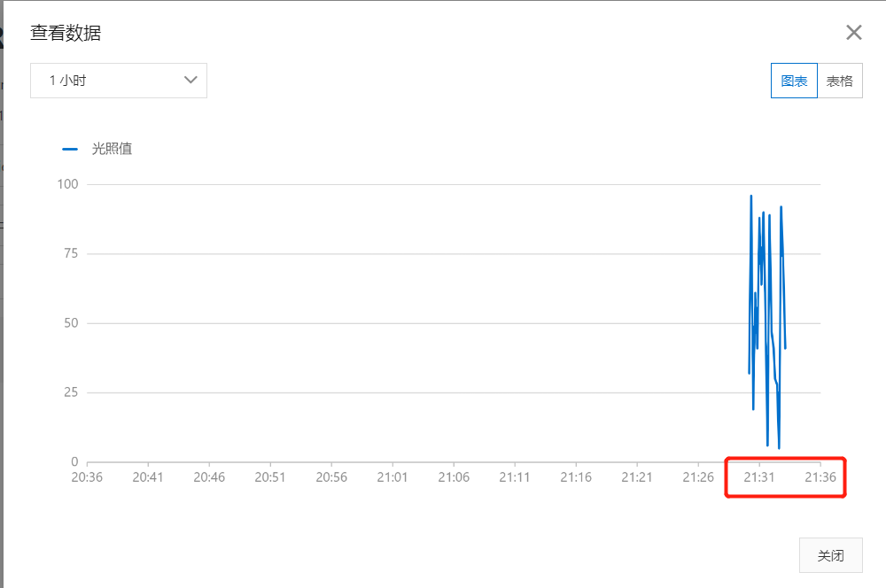Screen dimensions: 886x588
Task: Click the blue 光照值 legend line marker
Action: (x=69, y=149)
